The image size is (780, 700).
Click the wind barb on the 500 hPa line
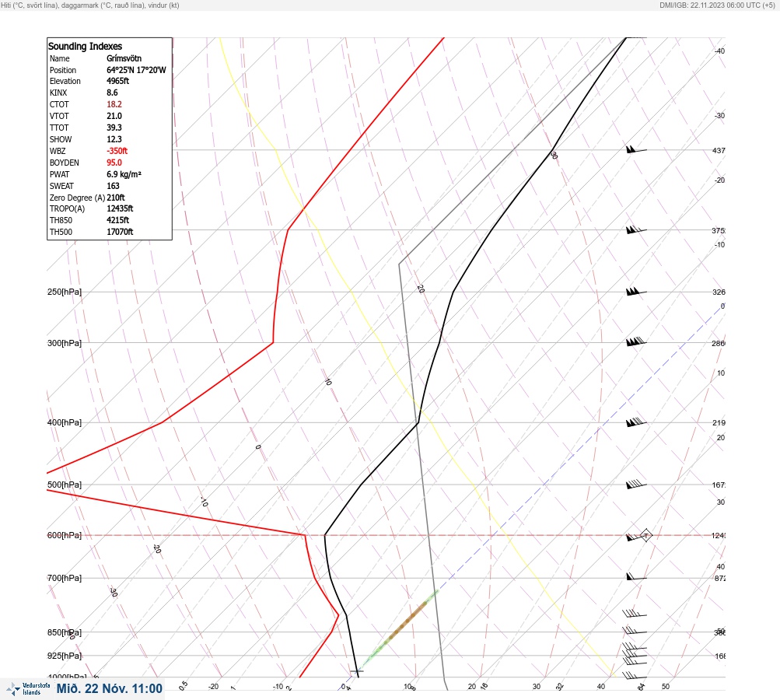[636, 484]
